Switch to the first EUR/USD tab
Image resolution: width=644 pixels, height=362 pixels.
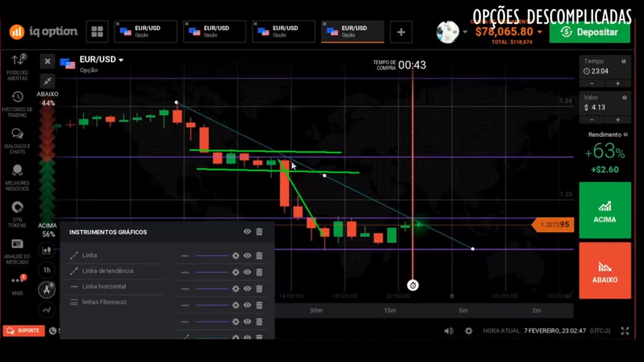[x=146, y=32]
